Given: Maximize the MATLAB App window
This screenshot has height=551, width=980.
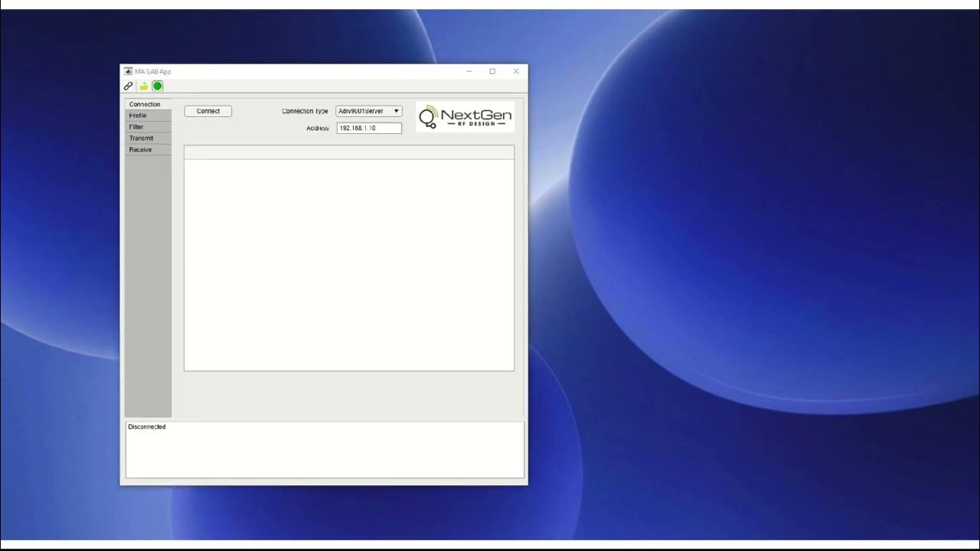Looking at the screenshot, I should coord(492,71).
